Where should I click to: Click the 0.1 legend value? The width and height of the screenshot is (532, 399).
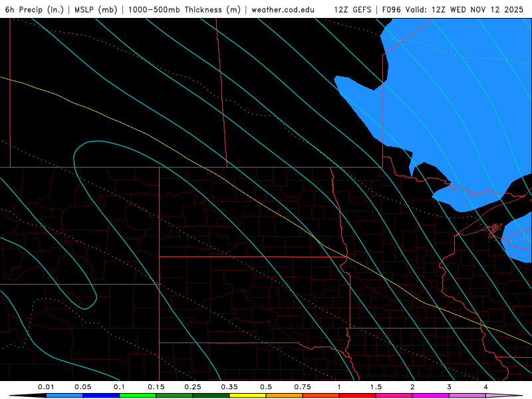(x=119, y=387)
